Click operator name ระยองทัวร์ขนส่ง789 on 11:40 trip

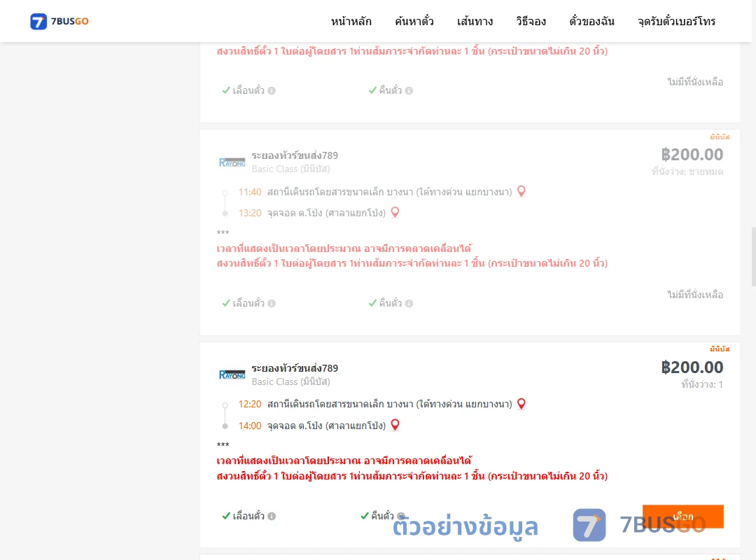[295, 155]
